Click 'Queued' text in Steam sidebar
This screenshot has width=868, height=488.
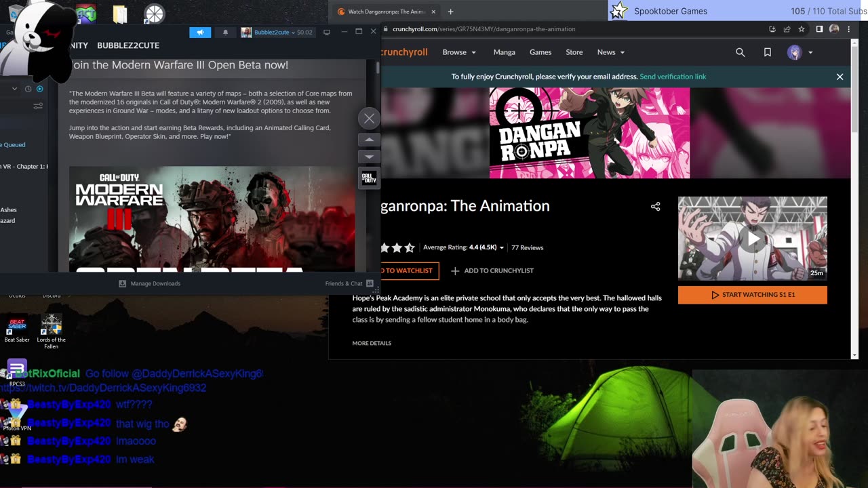[x=14, y=144]
